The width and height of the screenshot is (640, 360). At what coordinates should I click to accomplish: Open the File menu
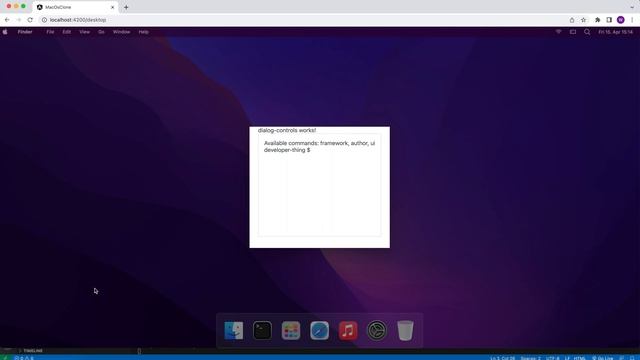[50, 31]
